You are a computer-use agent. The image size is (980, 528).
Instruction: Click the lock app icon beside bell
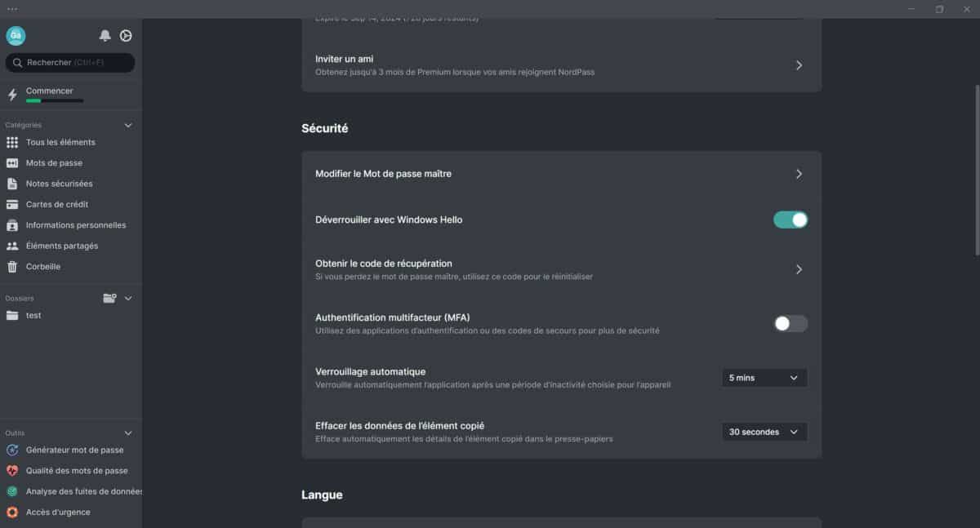click(126, 36)
